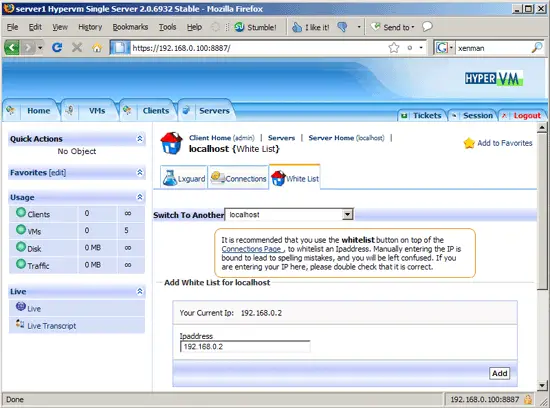The image size is (550, 408).
Task: Collapse the Live panel
Action: (140, 291)
